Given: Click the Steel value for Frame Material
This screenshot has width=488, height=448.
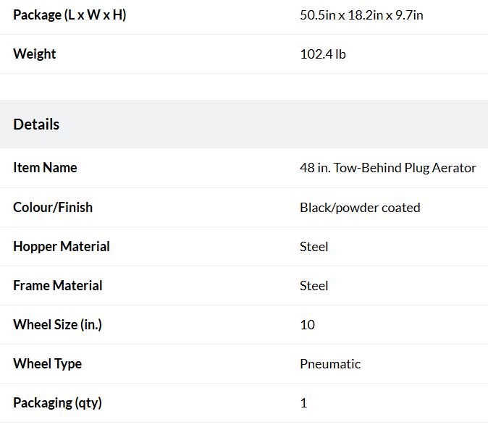Looking at the screenshot, I should [x=314, y=286].
